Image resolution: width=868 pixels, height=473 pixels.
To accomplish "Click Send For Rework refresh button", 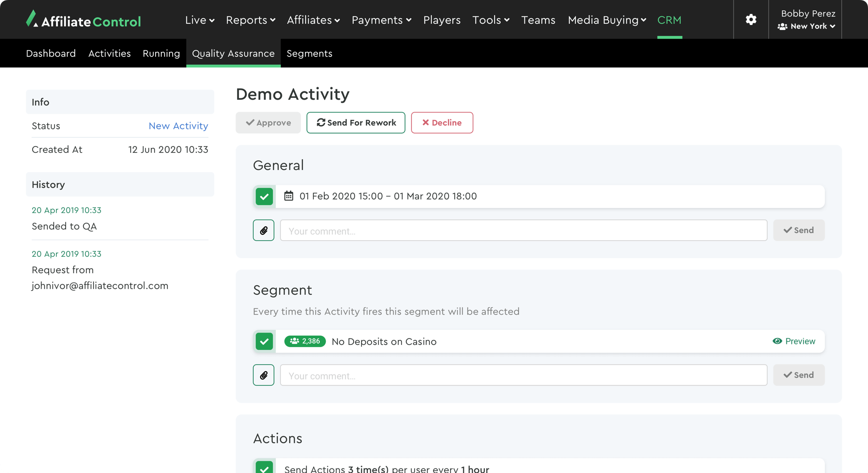I will 356,123.
